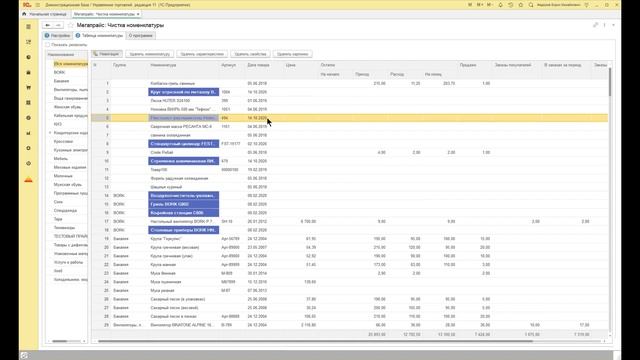
Task: Open the orange triangle sidebar section
Action: 29,180
